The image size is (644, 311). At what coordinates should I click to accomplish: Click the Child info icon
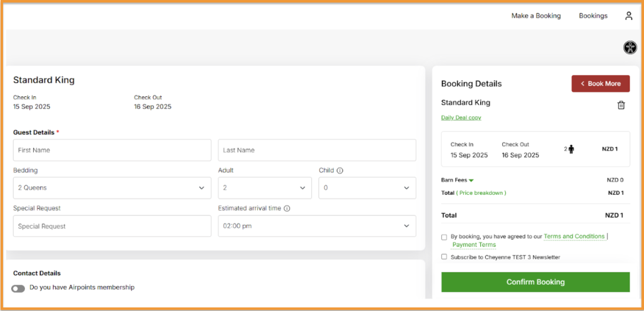pos(340,170)
